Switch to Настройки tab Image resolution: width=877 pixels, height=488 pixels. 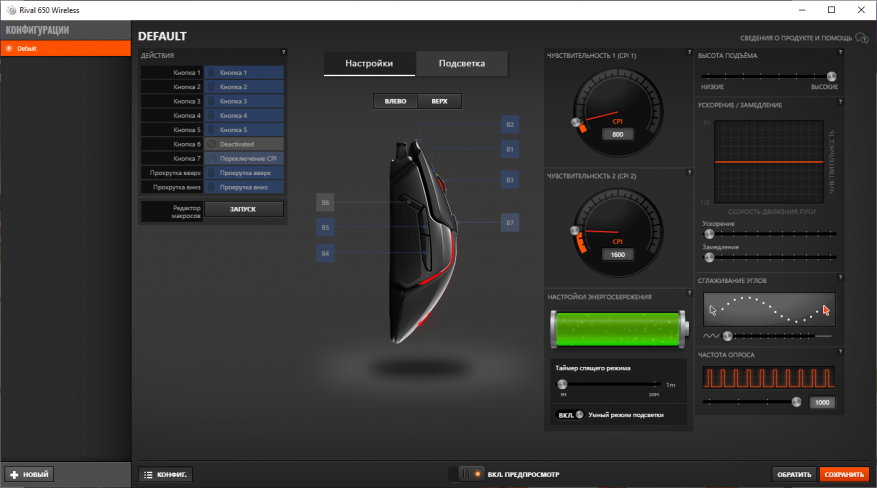pyautogui.click(x=369, y=63)
